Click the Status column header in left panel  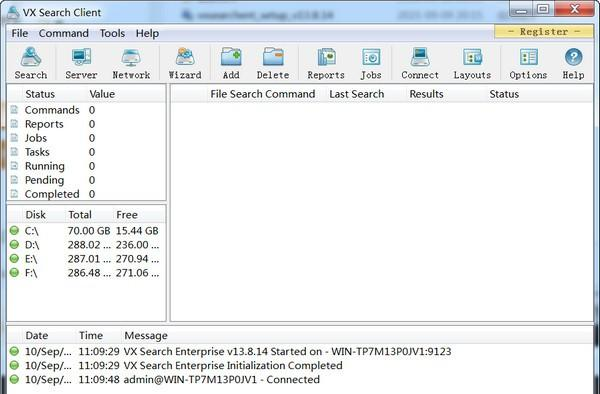[x=40, y=94]
